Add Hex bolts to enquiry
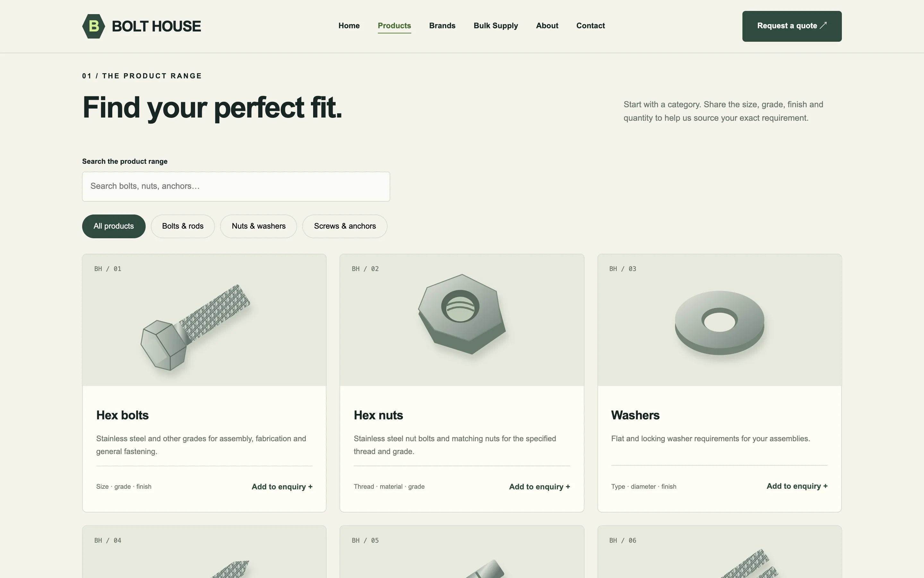 pos(282,486)
